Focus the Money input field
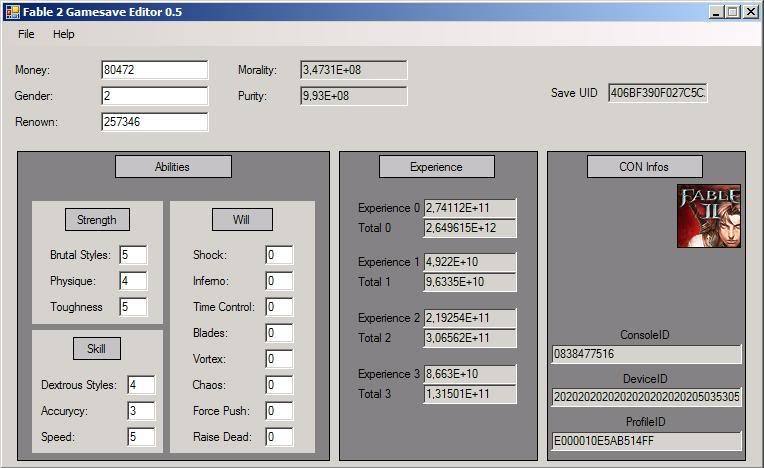Screen dimensions: 764x468 (154, 70)
